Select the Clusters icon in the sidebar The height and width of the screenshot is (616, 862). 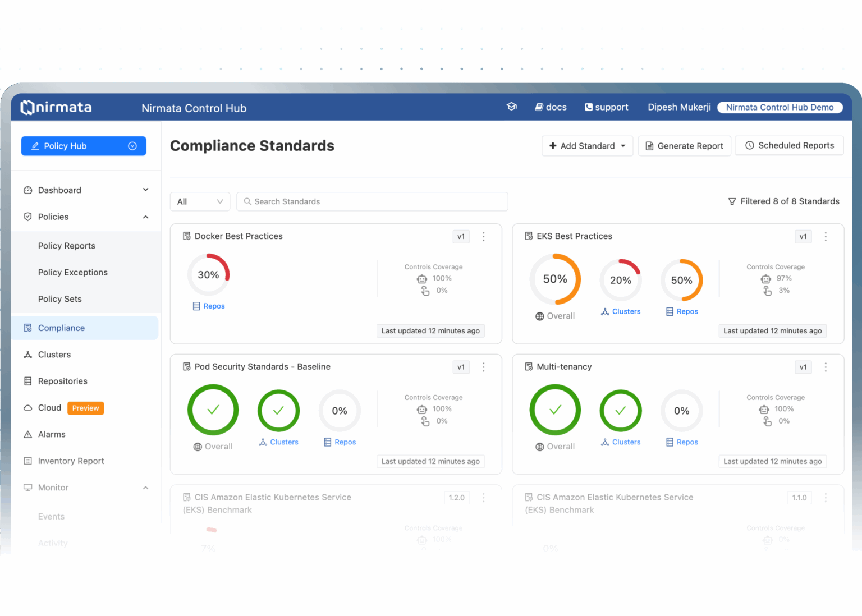(27, 354)
